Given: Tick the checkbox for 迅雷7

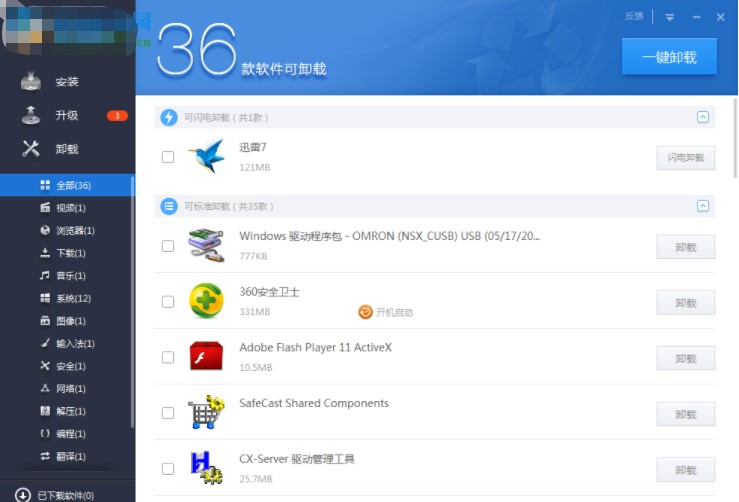Looking at the screenshot, I should pos(168,156).
